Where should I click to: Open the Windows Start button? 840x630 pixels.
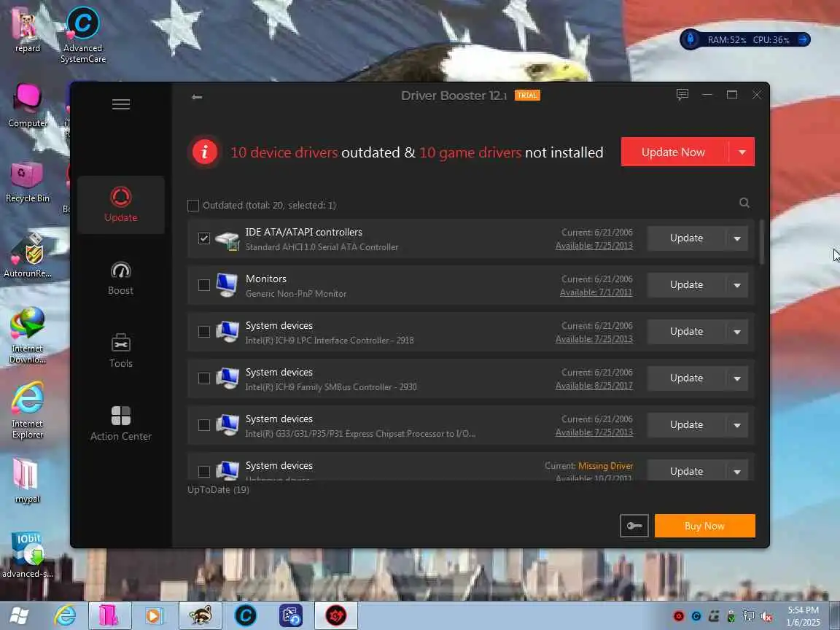point(19,615)
